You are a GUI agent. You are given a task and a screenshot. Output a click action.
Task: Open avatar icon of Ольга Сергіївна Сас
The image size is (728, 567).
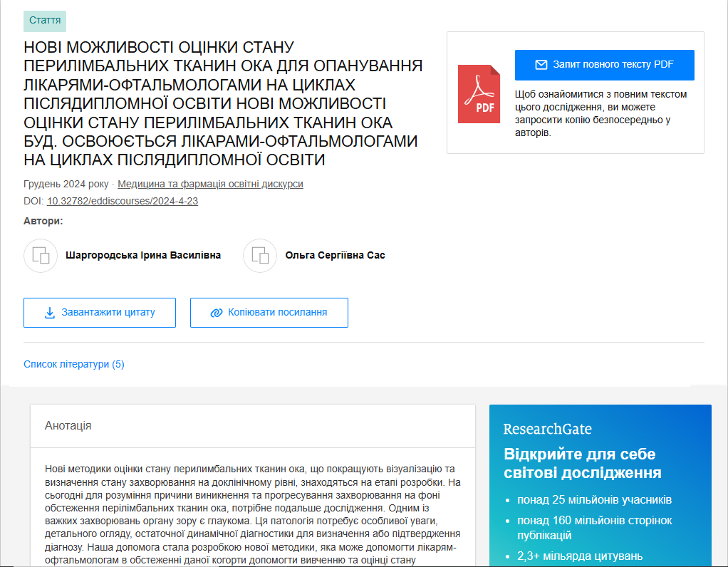click(260, 256)
